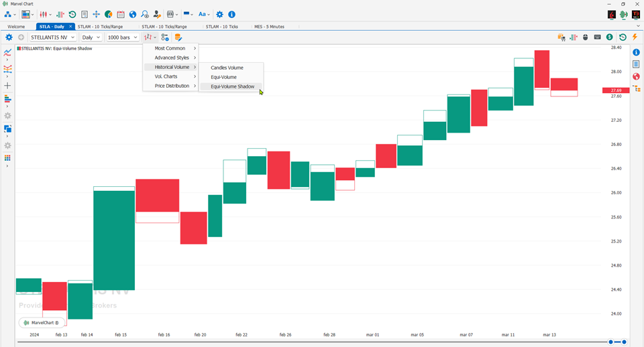Open the candlestick chart icon in the main toolbar
644x347 pixels.
point(43,14)
